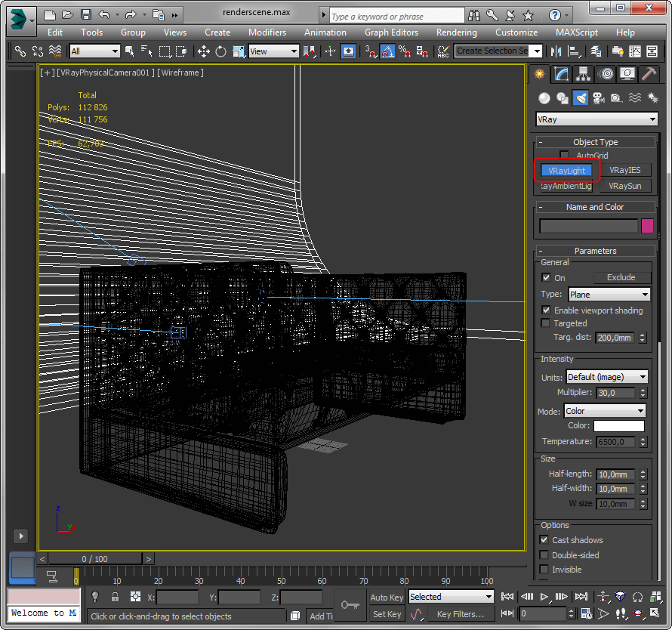
Task: Toggle the Cast shadows checkbox
Action: [544, 540]
